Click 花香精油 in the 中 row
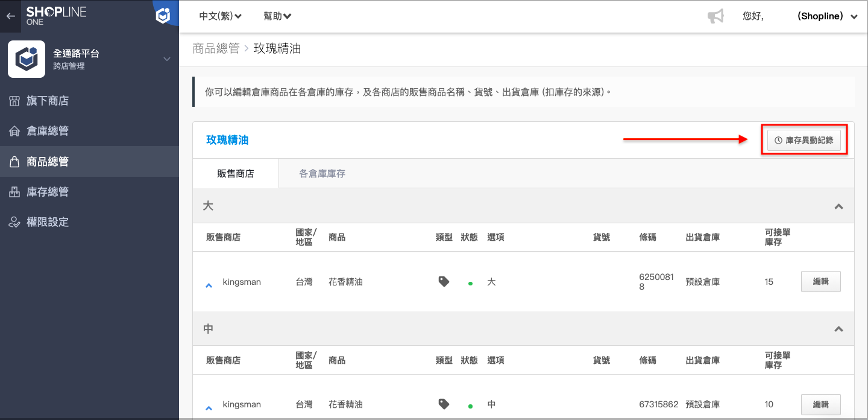The width and height of the screenshot is (868, 420). coord(345,404)
